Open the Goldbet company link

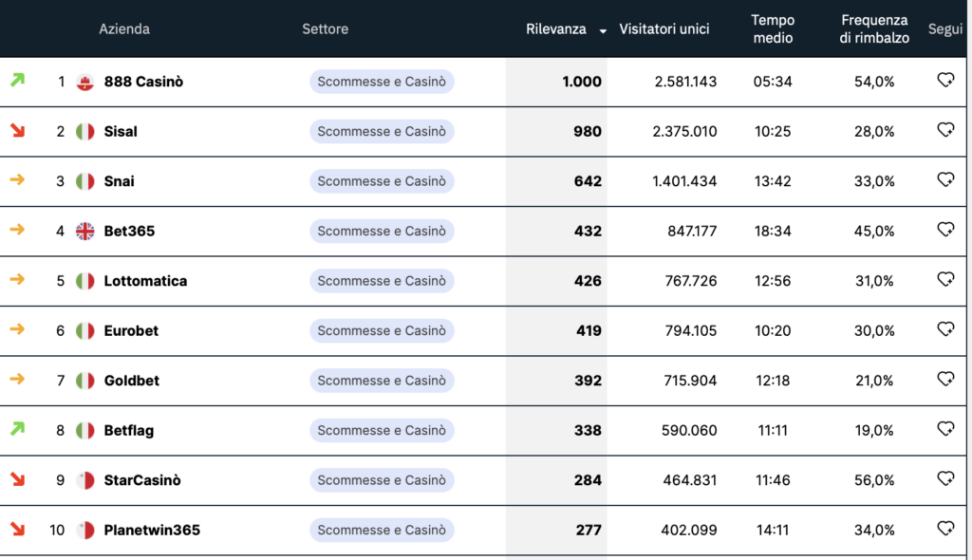[x=131, y=381]
